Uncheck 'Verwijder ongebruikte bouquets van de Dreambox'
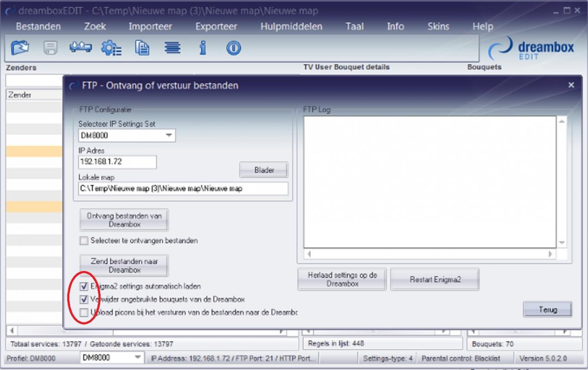The width and height of the screenshot is (588, 370). click(x=84, y=299)
